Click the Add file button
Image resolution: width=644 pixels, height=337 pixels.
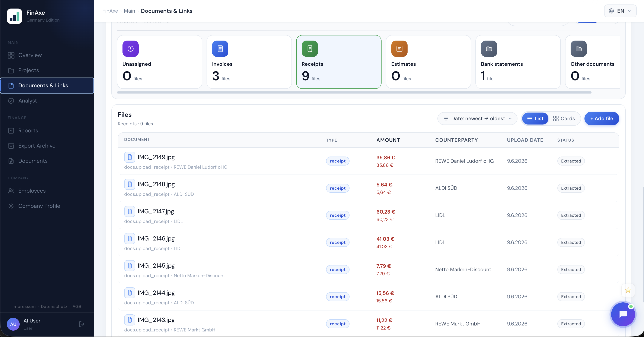tap(602, 119)
